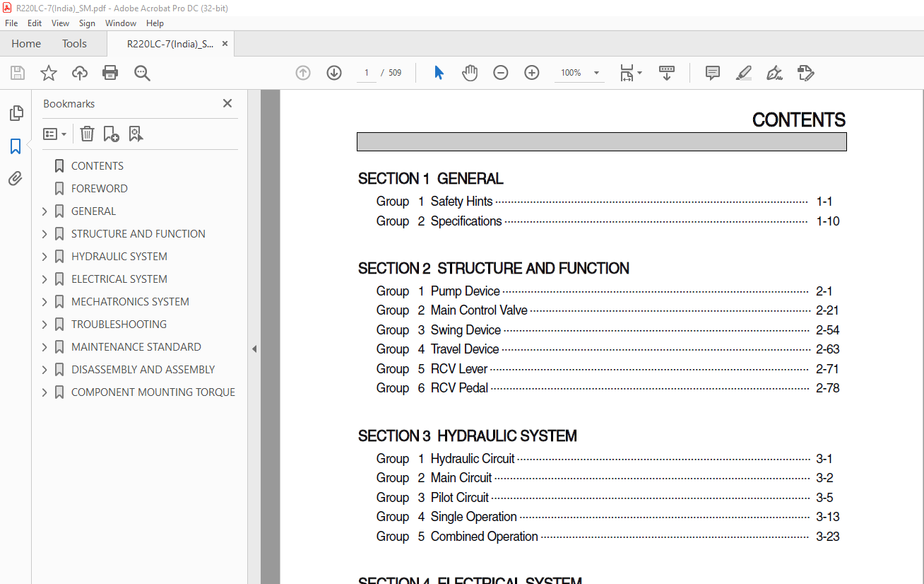Close the R220LC-7 document tab
This screenshot has height=584, width=924.
tap(225, 44)
